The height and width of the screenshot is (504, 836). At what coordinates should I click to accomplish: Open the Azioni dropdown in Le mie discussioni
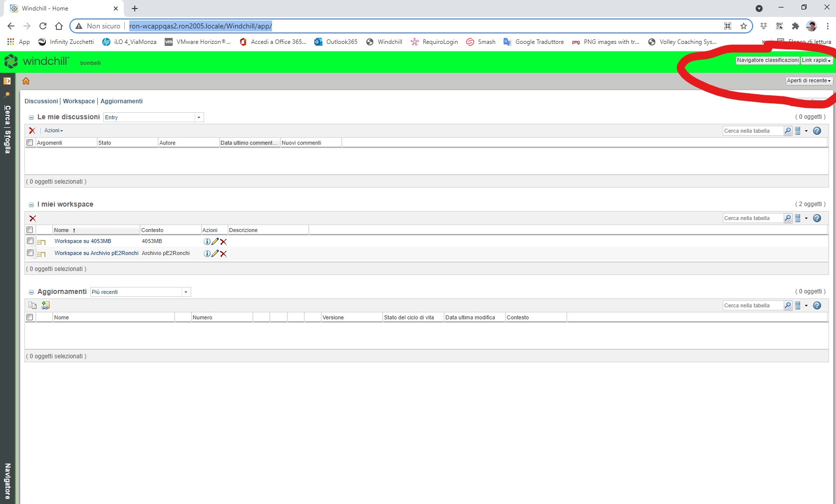[x=53, y=130]
